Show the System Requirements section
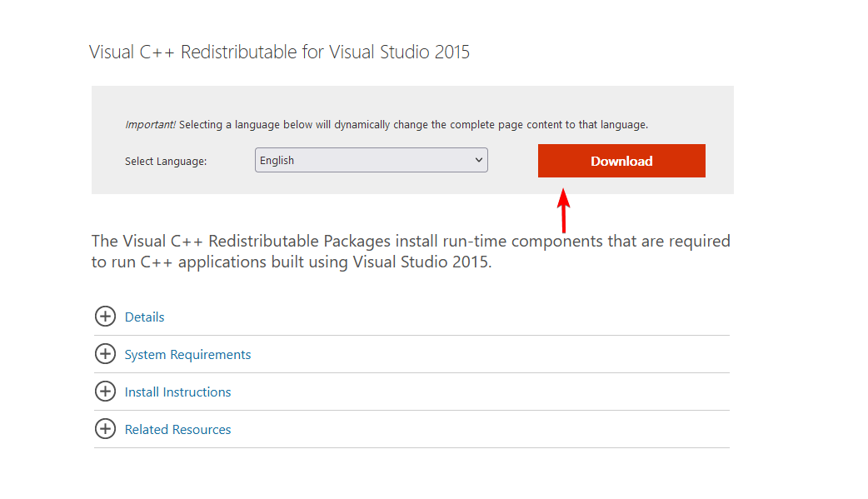The width and height of the screenshot is (868, 499). click(x=187, y=354)
